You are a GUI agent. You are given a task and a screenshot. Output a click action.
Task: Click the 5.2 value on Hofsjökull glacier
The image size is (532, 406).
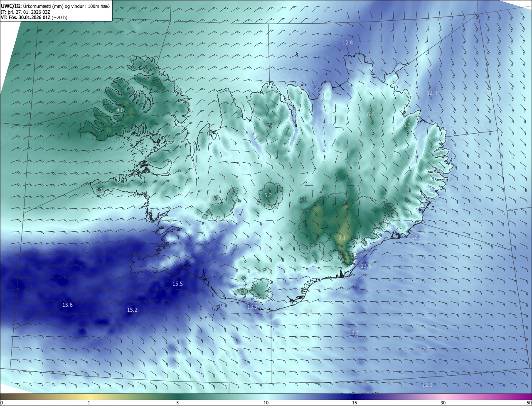click(268, 195)
